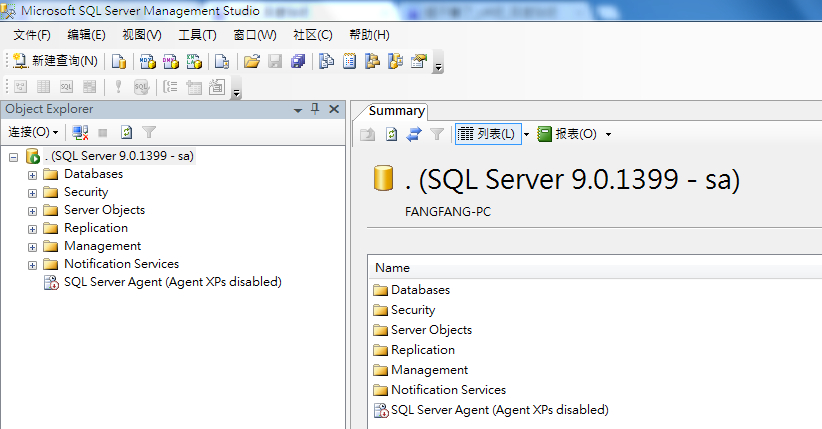Click Show Diagram Pane icon
The width and height of the screenshot is (822, 429).
tap(20, 87)
